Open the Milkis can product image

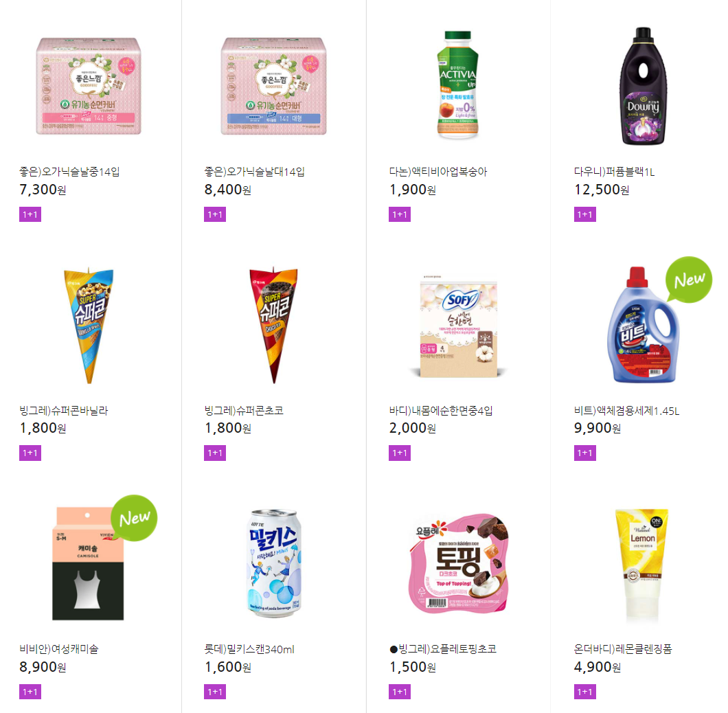[x=274, y=563]
